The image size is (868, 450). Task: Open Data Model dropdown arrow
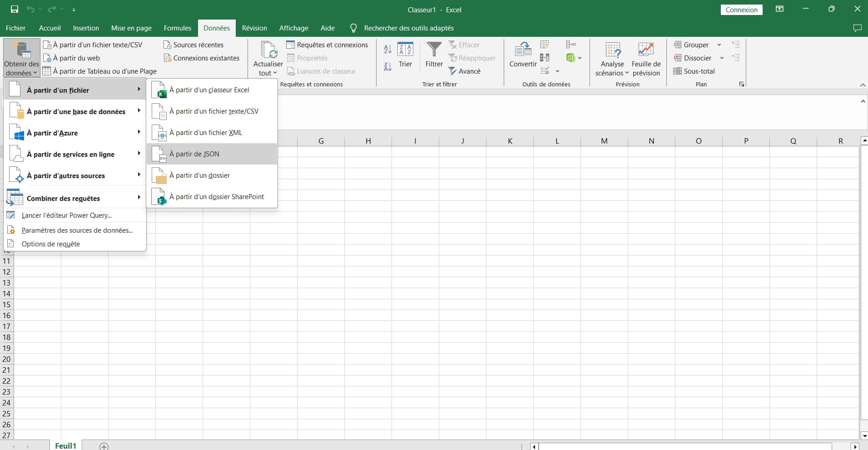(x=580, y=58)
